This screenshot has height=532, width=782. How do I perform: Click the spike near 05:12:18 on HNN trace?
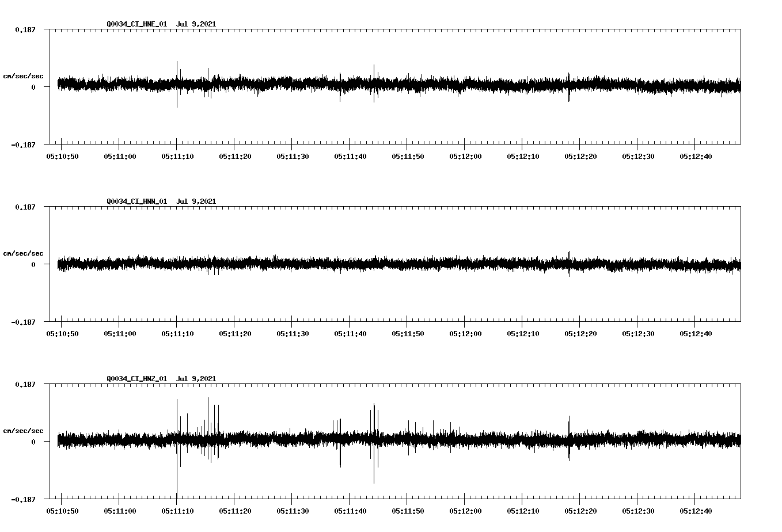pos(570,259)
